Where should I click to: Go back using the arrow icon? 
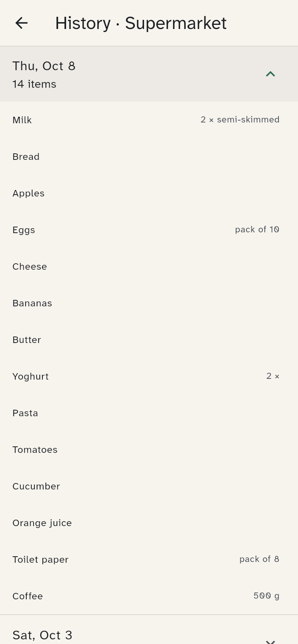(x=21, y=23)
